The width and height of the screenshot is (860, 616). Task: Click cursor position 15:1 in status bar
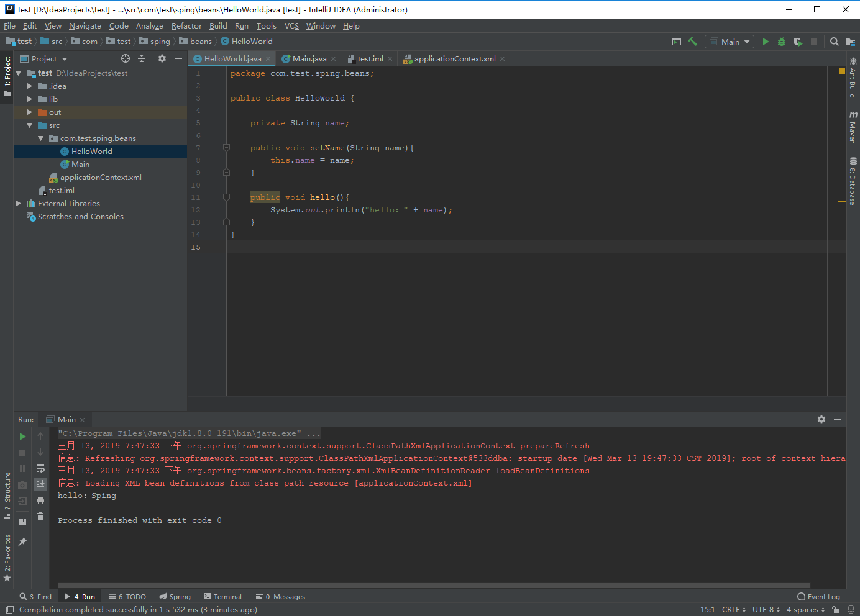pos(708,610)
